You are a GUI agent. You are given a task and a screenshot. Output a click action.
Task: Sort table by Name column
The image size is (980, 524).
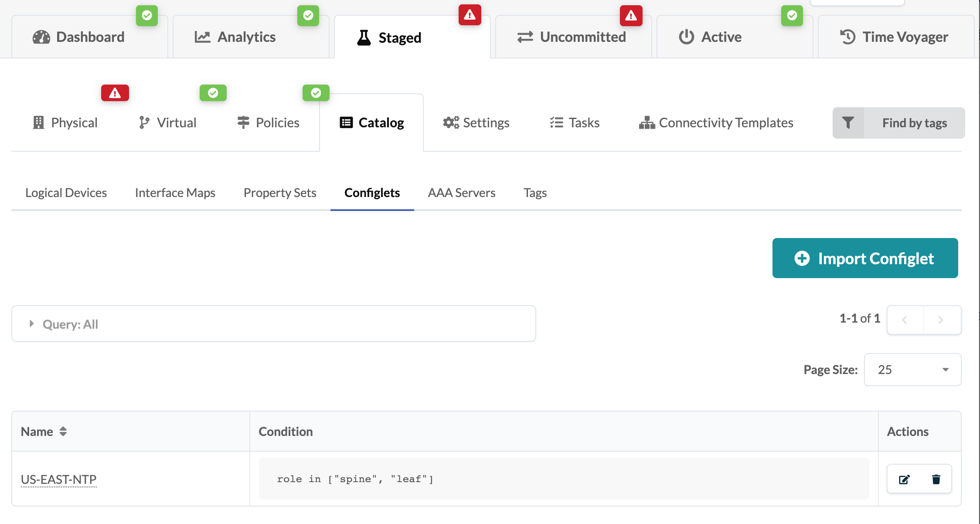click(x=44, y=432)
